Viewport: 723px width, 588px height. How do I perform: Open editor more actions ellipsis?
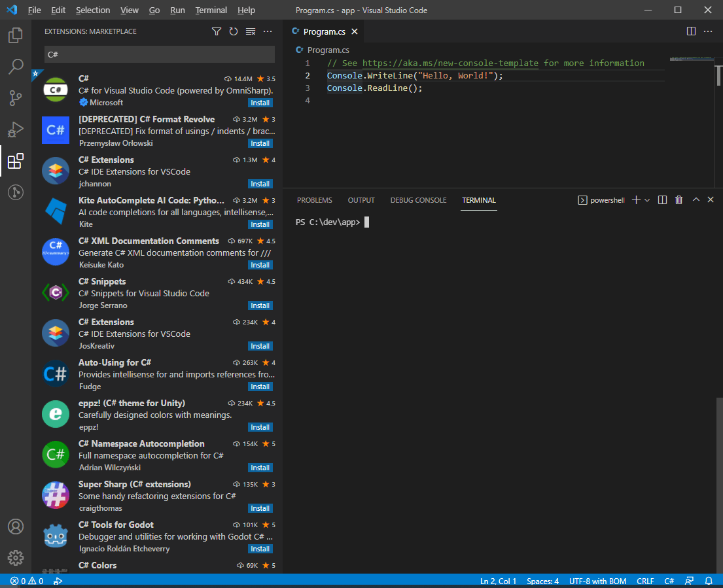click(x=708, y=31)
